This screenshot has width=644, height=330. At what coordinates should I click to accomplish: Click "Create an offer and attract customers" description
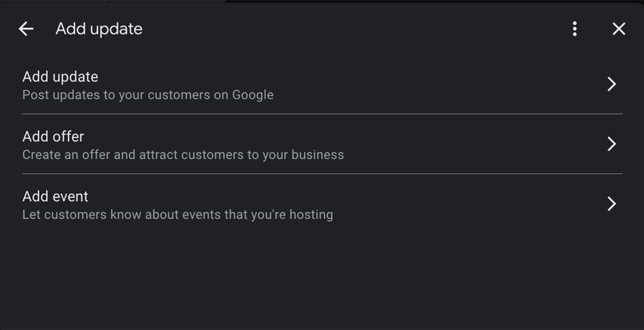coord(182,155)
